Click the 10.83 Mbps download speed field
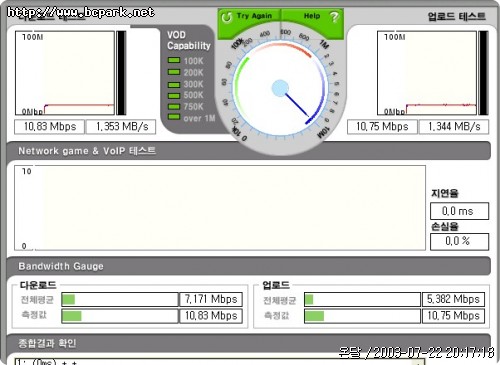The image size is (500, 365). click(x=49, y=127)
